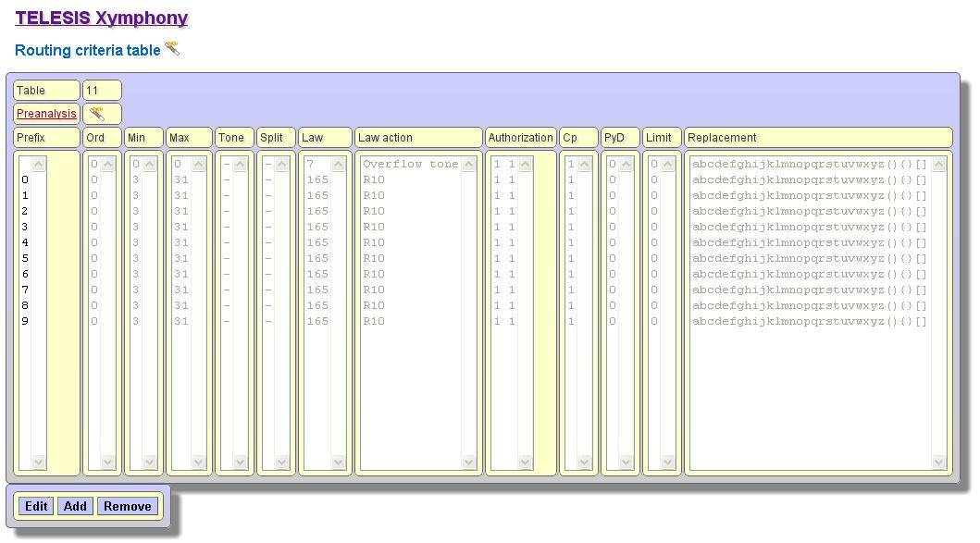Open the TELESIS Xymphony title link
980x543 pixels.
[101, 19]
